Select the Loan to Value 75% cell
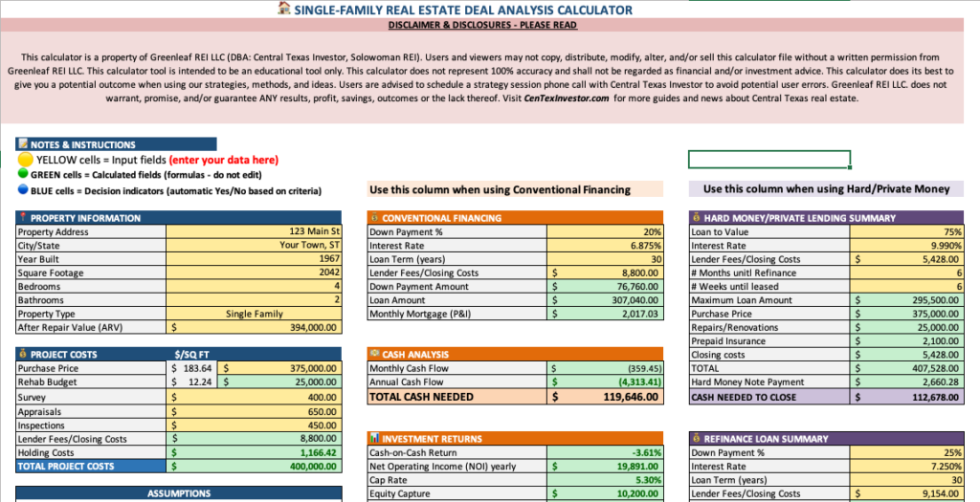 pos(906,231)
